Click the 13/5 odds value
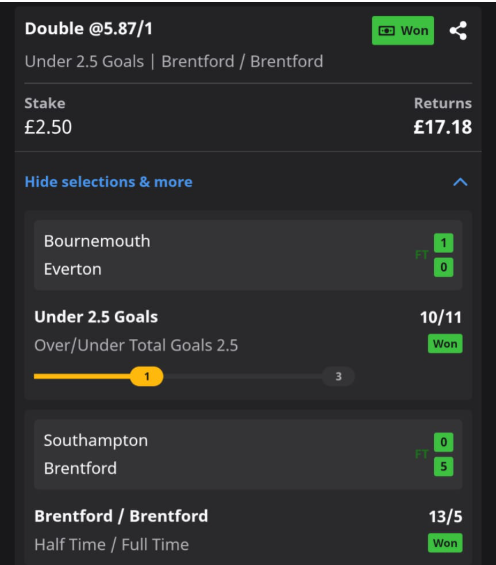 (445, 517)
